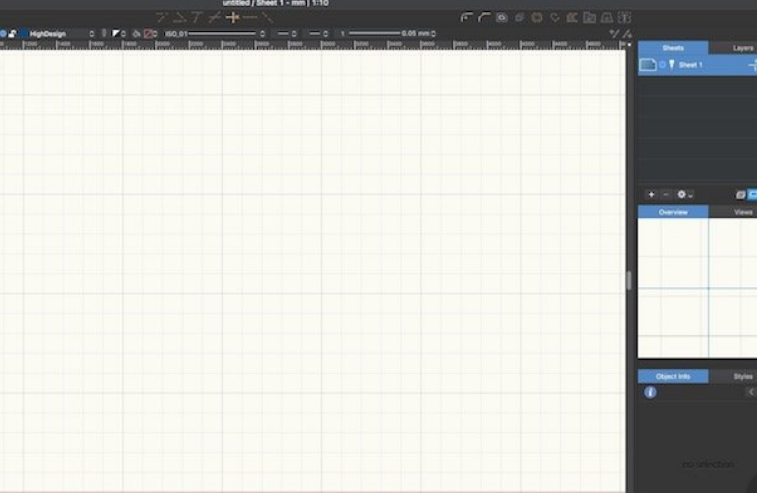Click the paint bucket fill icon
The width and height of the screenshot is (758, 493).
[136, 34]
